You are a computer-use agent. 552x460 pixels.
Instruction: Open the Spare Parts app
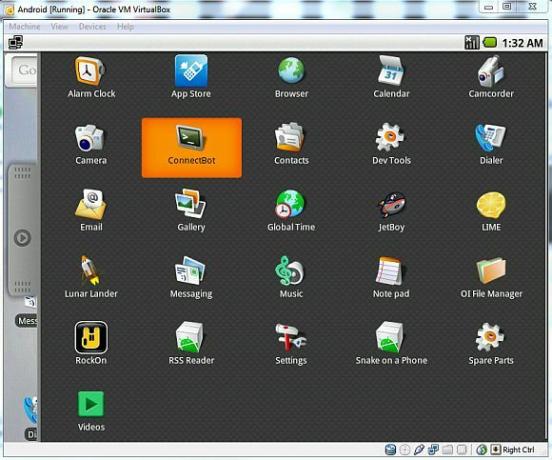coord(491,344)
